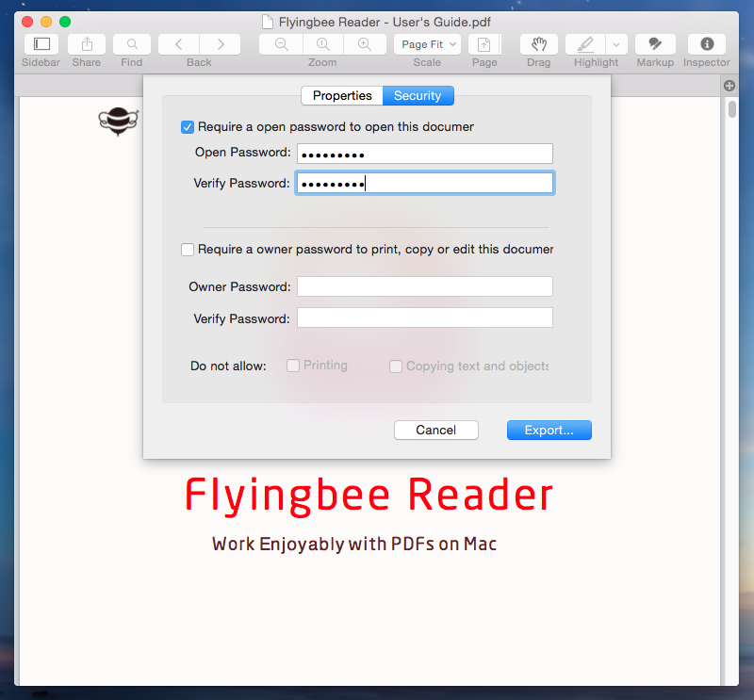This screenshot has height=700, width=754.
Task: Click the Flyingbee bee logo
Action: point(119,122)
